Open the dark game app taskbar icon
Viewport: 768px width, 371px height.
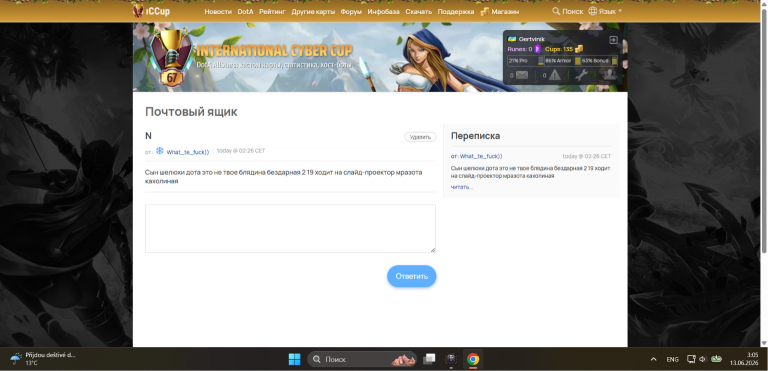pos(451,359)
